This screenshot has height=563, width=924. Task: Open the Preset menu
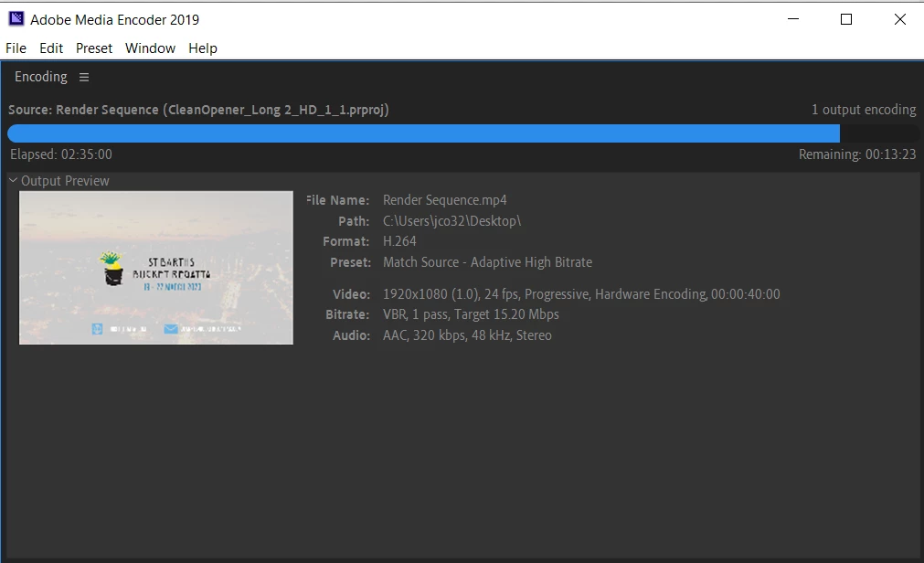[94, 48]
